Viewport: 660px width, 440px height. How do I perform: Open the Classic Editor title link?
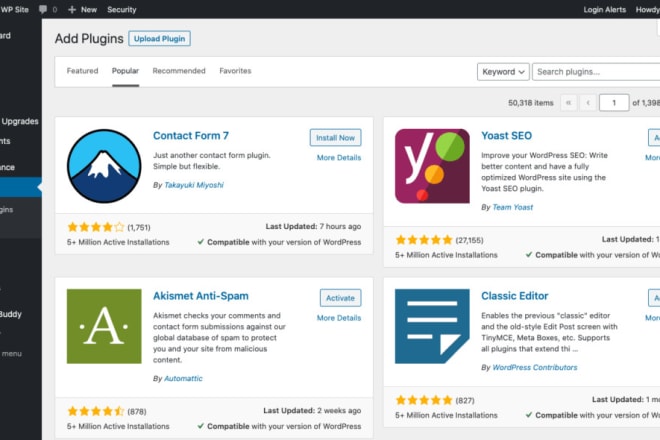(514, 296)
